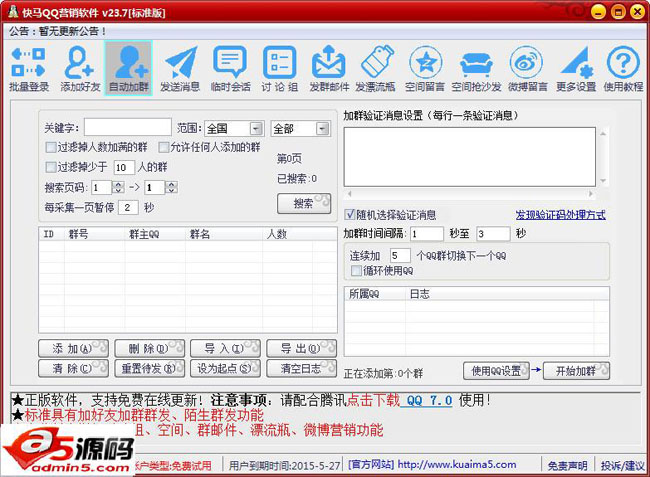
Task: Open the 微博留言 weibo icon tool
Action: 528,69
